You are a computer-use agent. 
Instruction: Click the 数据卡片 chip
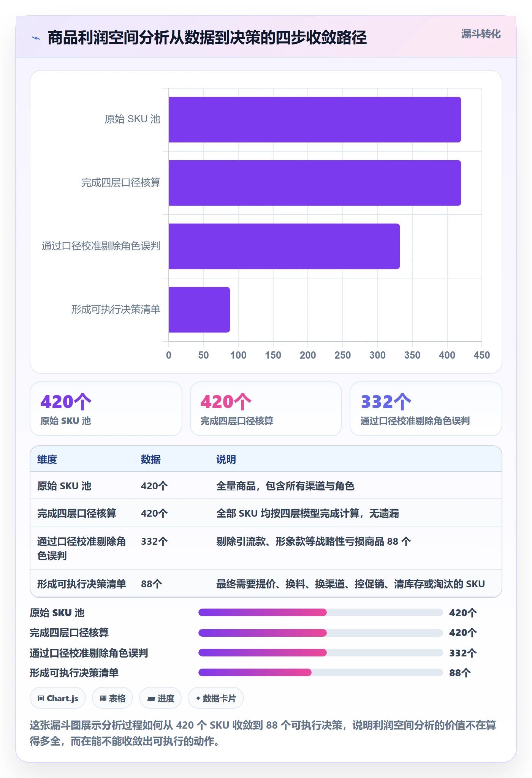point(216,698)
